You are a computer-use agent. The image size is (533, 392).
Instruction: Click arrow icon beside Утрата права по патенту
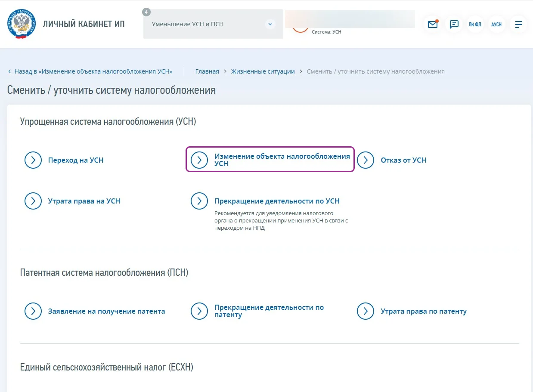point(366,311)
